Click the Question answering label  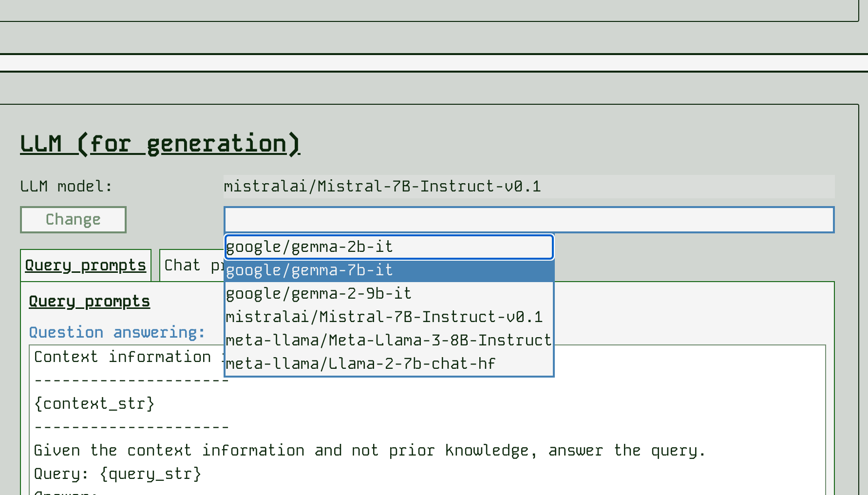[117, 333]
